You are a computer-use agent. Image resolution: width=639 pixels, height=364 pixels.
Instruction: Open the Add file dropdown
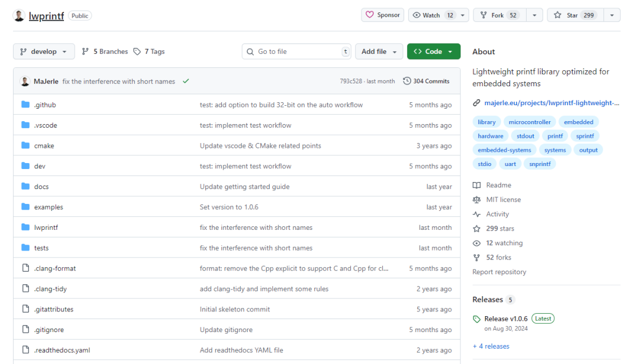click(379, 52)
